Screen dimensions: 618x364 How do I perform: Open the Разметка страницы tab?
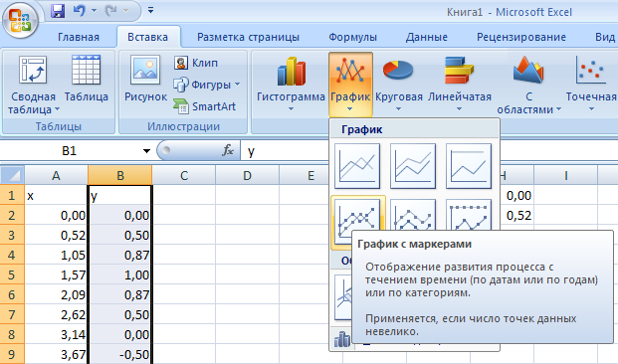[248, 37]
